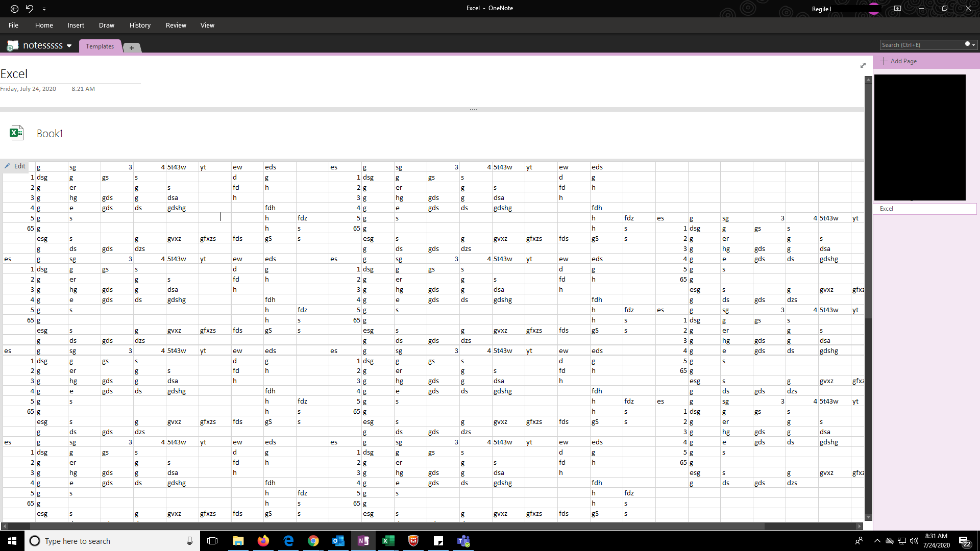
Task: Launch Firefox from the taskbar
Action: [263, 541]
